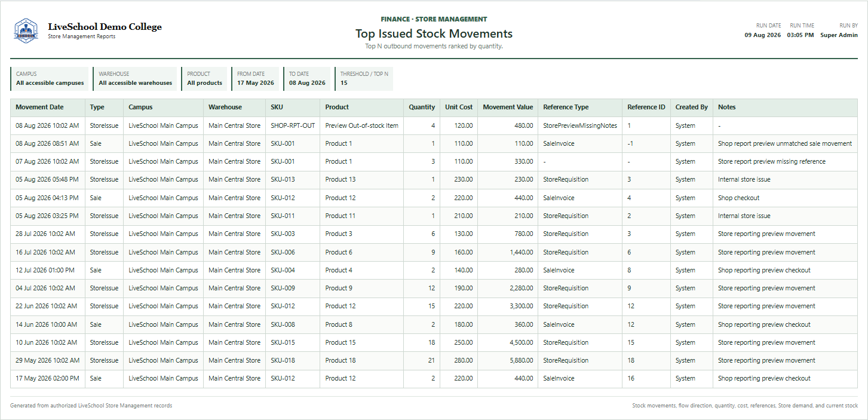Select the 12 Jul 2026 01:00 PM date cell
This screenshot has width=868, height=420.
point(48,271)
